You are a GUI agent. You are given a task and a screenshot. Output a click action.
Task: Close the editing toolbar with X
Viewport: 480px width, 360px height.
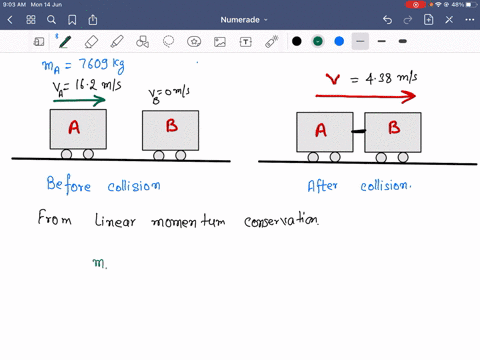(x=449, y=20)
